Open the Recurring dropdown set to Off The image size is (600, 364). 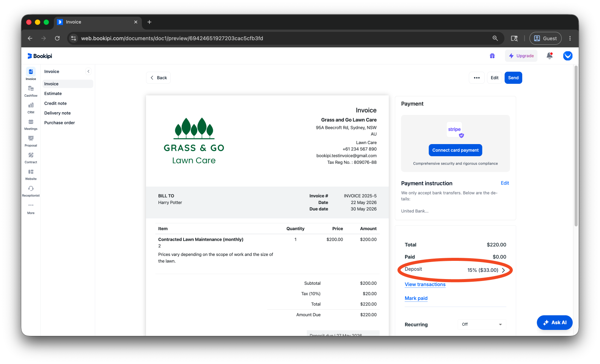[x=482, y=324]
